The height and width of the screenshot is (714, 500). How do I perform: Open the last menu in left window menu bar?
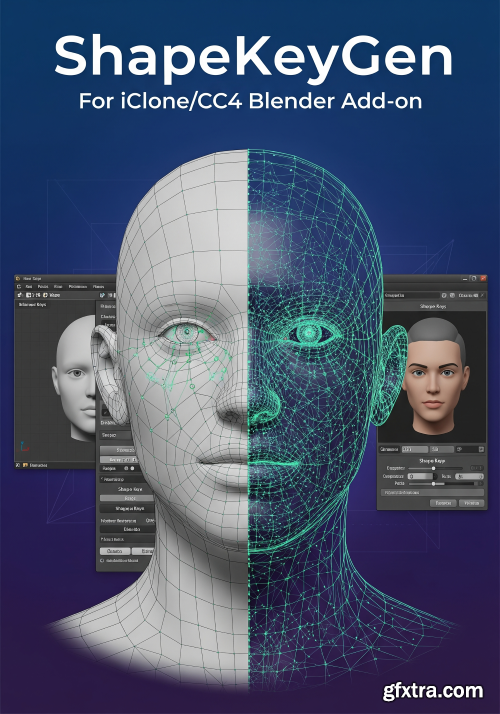[98, 286]
